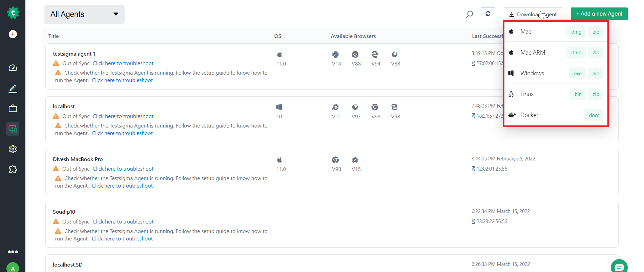The width and height of the screenshot is (644, 272).
Task: Click the Chrome V98 icon for localhost
Action: [375, 107]
